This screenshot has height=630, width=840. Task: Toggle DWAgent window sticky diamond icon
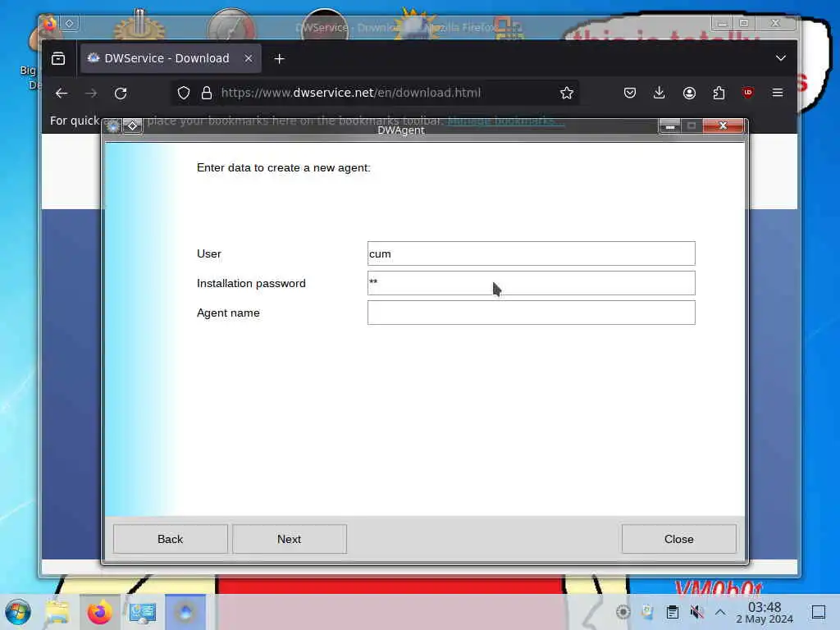tap(132, 126)
